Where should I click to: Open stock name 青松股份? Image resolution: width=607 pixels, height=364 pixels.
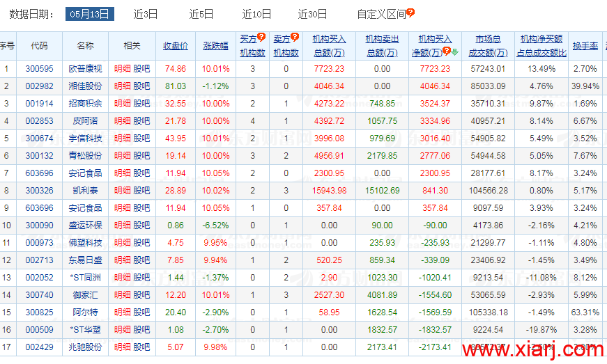pyautogui.click(x=85, y=156)
